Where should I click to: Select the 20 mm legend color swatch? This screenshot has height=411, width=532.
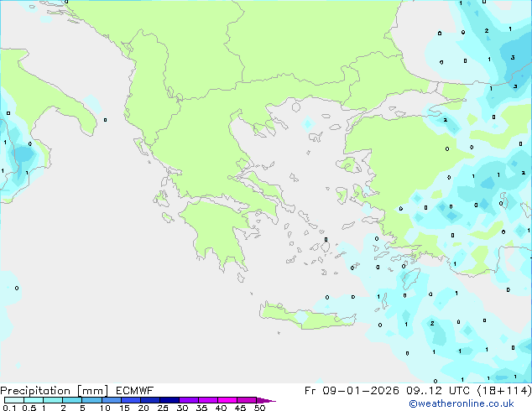point(149,400)
